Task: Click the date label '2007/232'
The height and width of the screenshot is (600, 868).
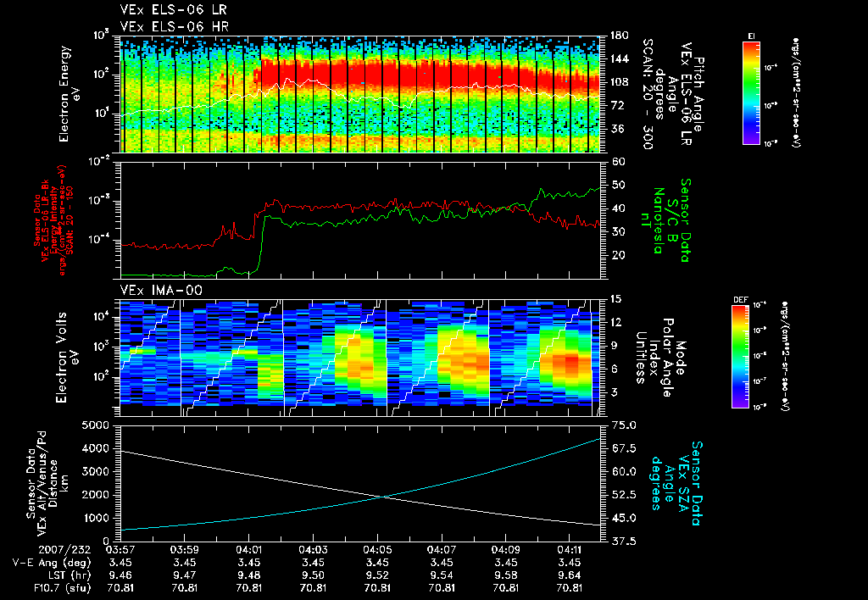Action: [x=64, y=550]
